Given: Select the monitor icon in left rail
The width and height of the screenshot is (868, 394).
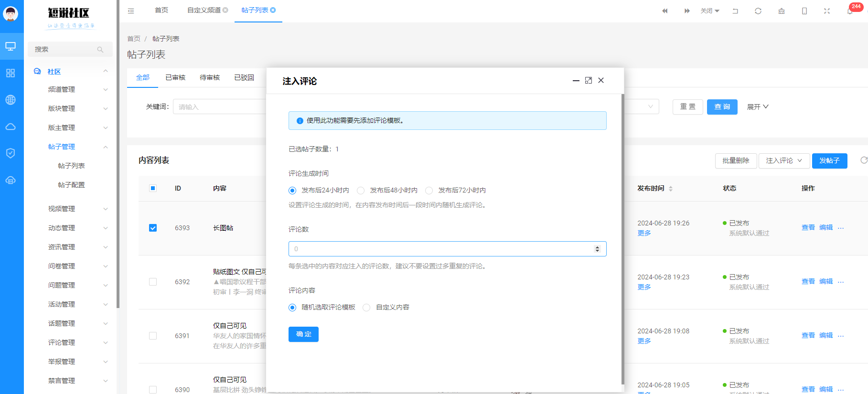Looking at the screenshot, I should pyautogui.click(x=11, y=46).
